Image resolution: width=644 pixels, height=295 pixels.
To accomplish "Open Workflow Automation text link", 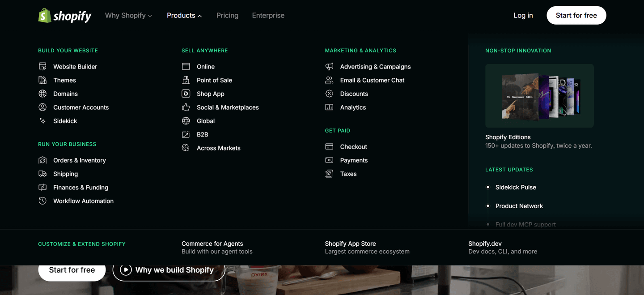I will tap(84, 201).
